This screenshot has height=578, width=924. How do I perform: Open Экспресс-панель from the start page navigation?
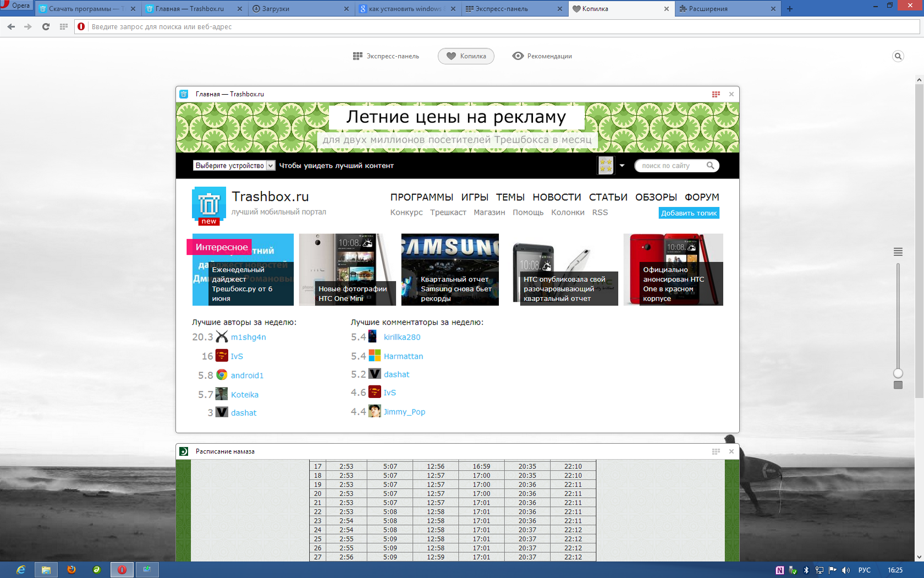386,56
